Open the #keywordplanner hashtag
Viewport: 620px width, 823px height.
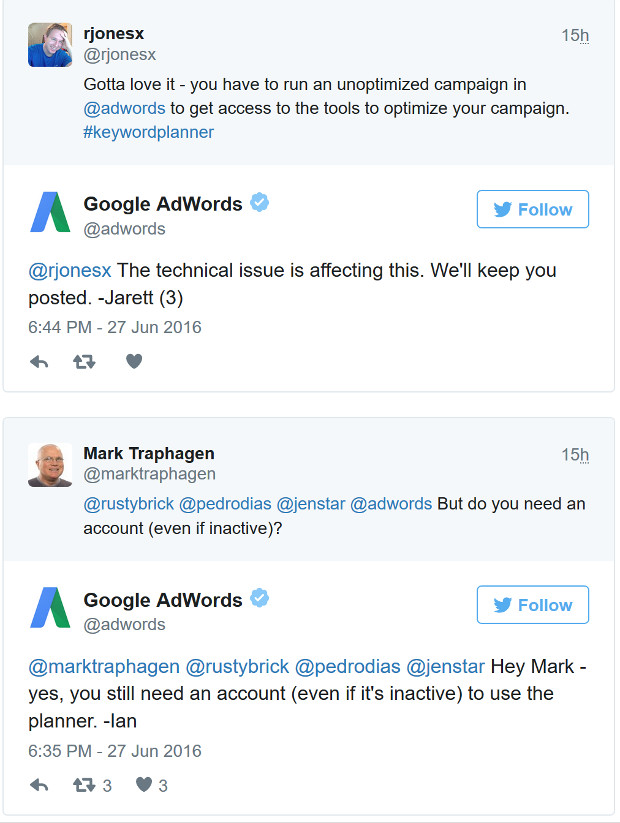click(148, 131)
